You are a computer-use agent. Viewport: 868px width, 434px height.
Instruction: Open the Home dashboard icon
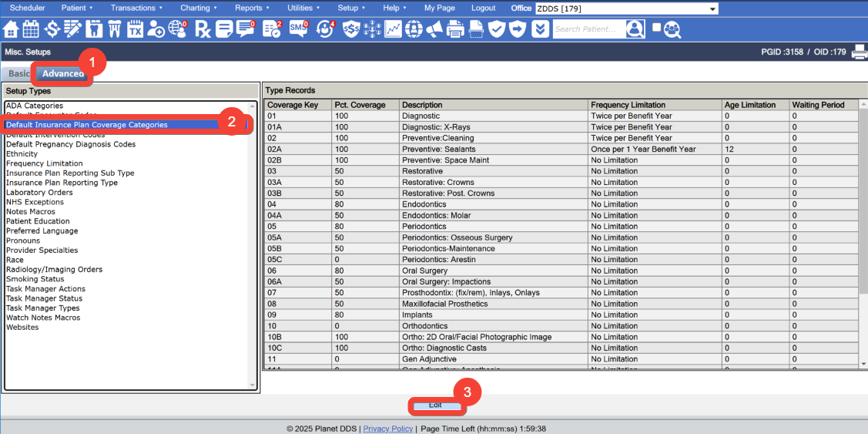(x=12, y=29)
